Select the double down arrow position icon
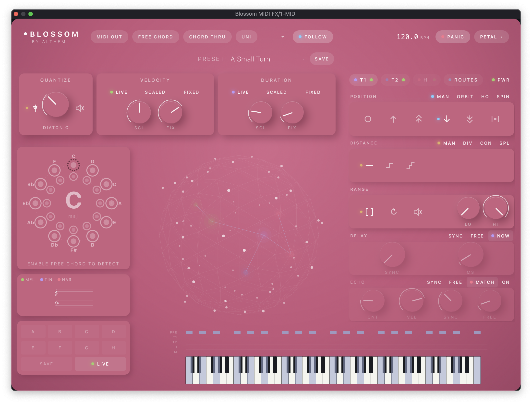Screen dimensions: 532x404 click(x=470, y=119)
